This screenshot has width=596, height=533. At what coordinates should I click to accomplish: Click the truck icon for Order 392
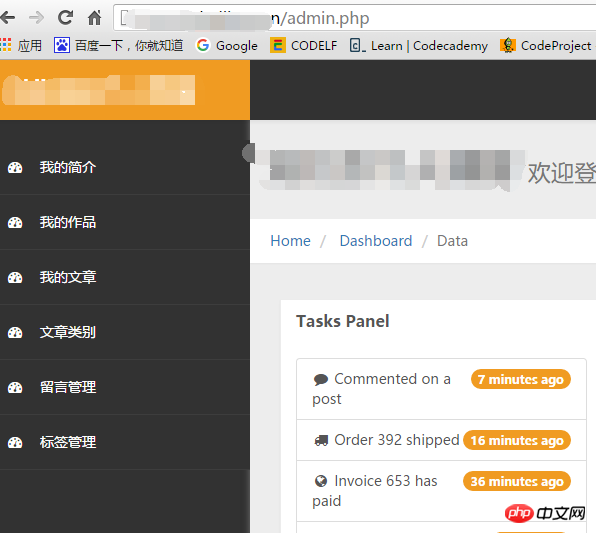pyautogui.click(x=321, y=441)
